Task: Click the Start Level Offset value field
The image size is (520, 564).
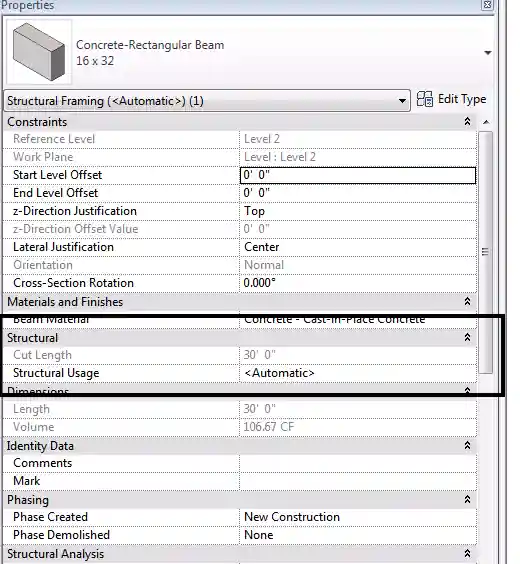Action: pos(358,175)
